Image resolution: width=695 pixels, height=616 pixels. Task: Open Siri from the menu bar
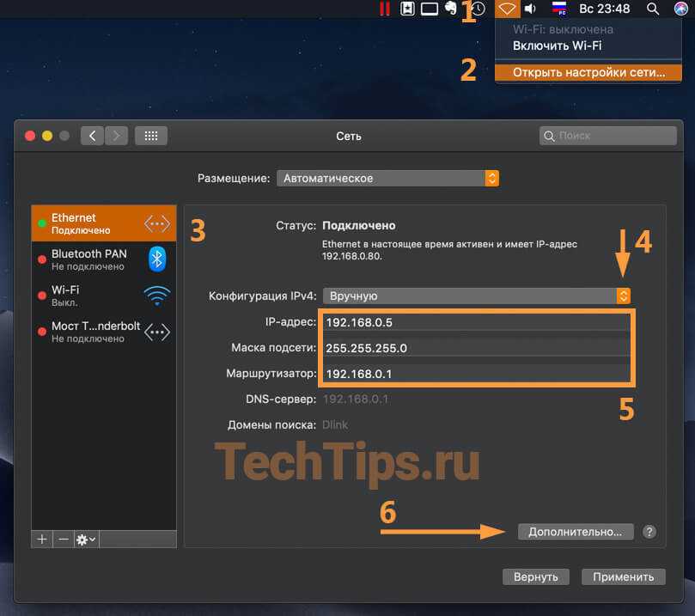click(681, 9)
